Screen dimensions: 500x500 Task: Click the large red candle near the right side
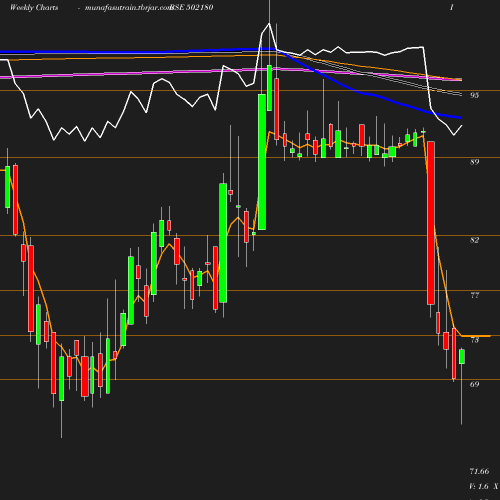(x=431, y=223)
